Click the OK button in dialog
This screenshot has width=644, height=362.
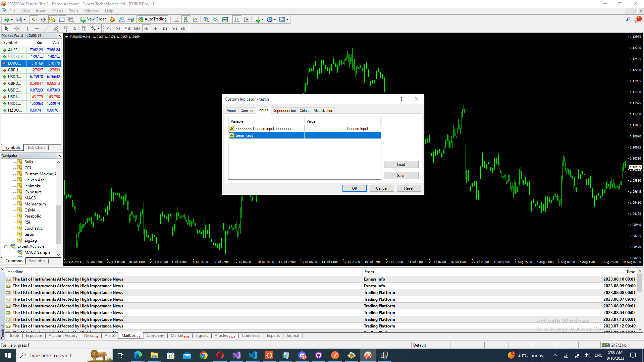click(354, 188)
